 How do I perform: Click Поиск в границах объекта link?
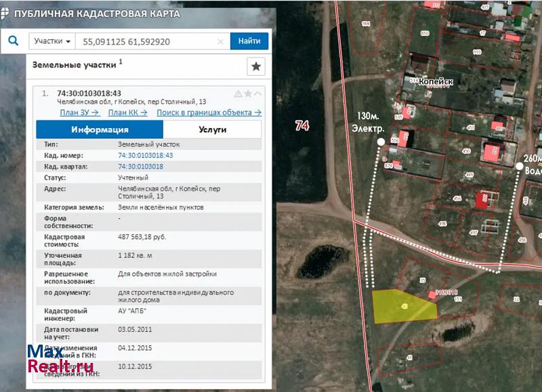coord(209,113)
